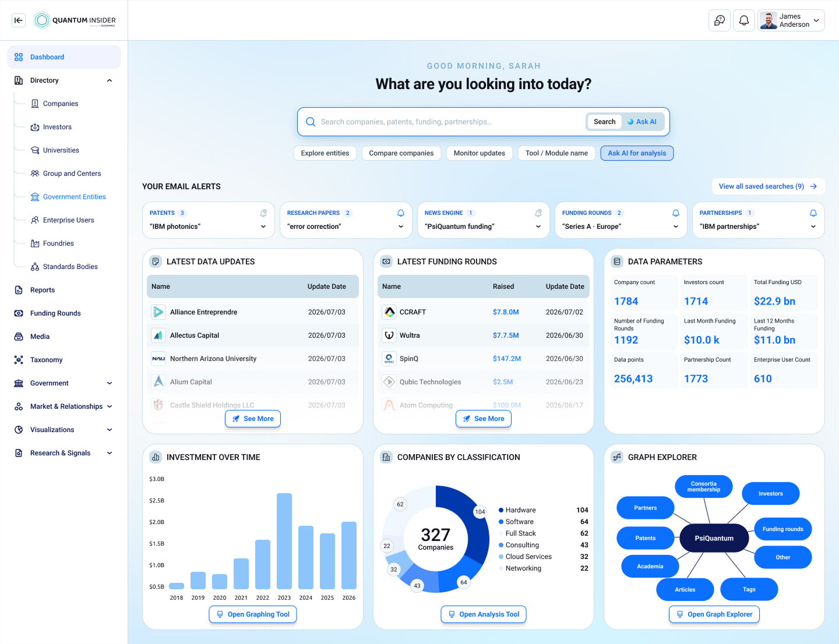Expand the "error correction" alert dropdown
The width and height of the screenshot is (839, 644).
click(x=401, y=227)
